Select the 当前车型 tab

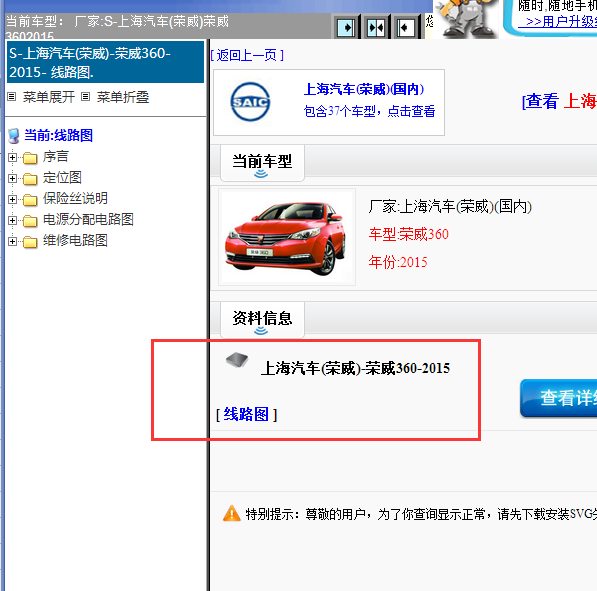262,163
